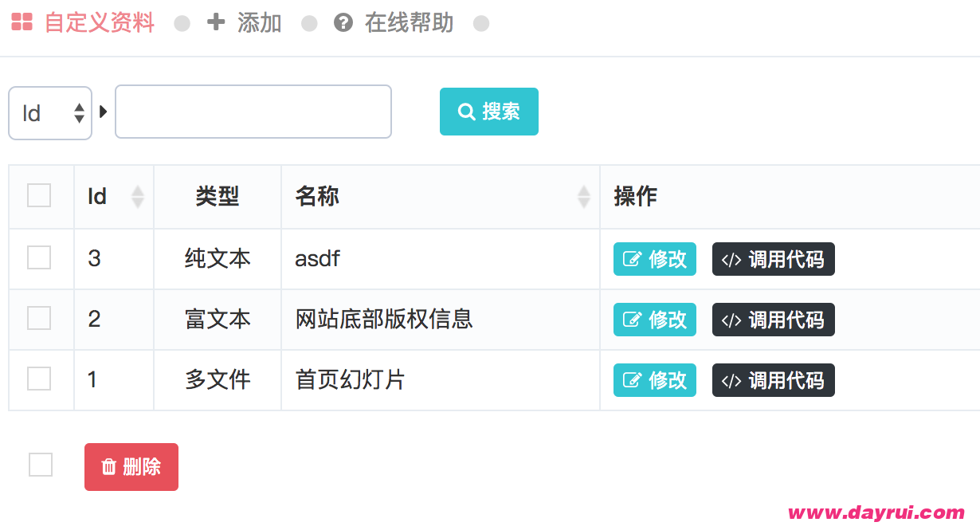Viewport: 980px width, 526px height.
Task: Click the 搜索 search button
Action: (x=489, y=112)
